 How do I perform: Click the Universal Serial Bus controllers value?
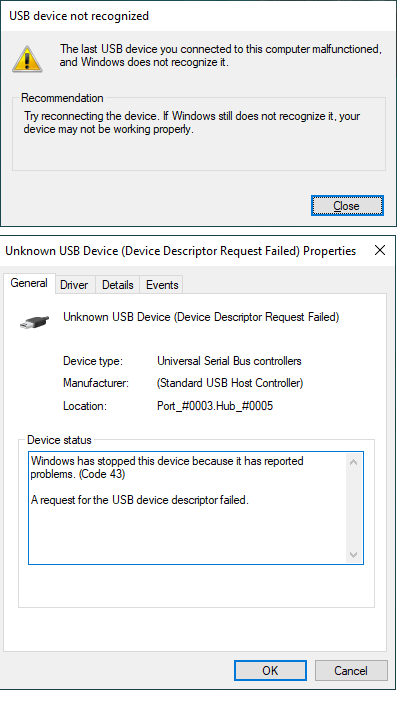point(229,361)
